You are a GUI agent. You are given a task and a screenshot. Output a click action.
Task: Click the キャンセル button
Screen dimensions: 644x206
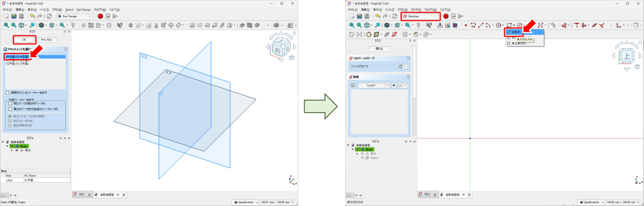point(47,40)
